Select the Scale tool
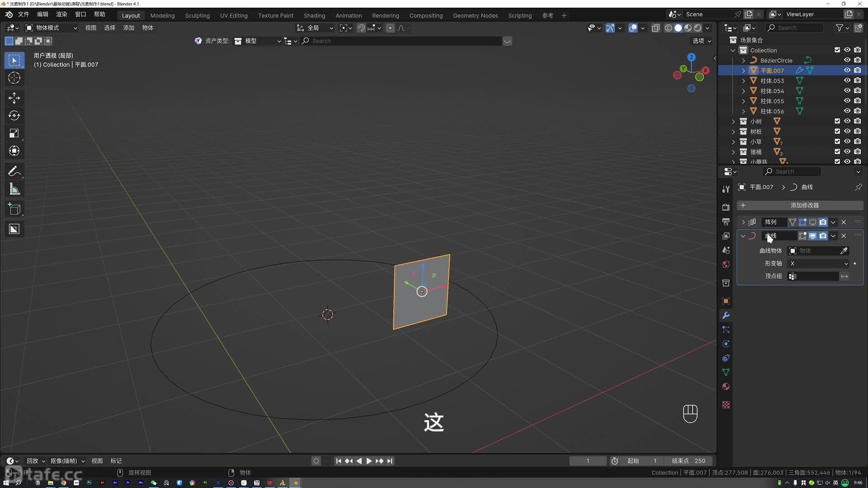This screenshot has height=488, width=868. [14, 133]
